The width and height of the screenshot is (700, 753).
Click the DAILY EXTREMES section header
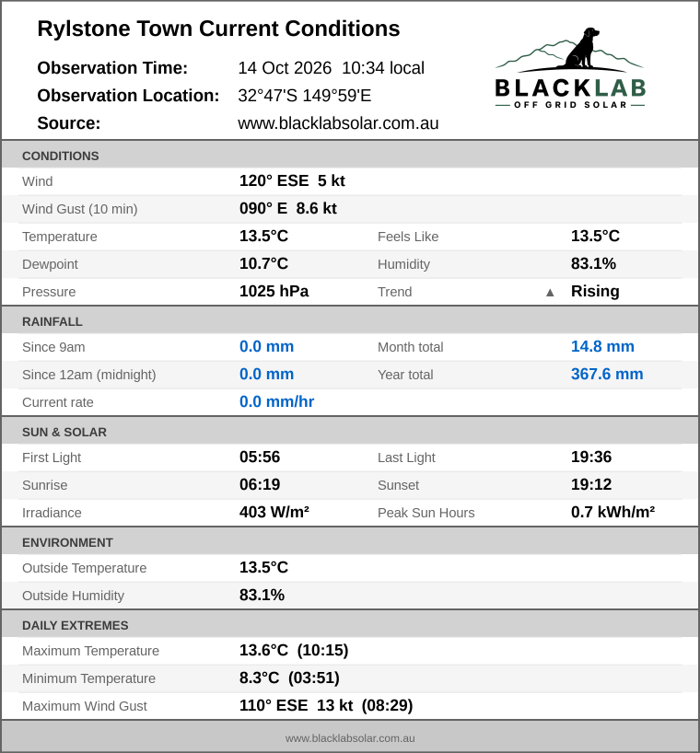click(x=350, y=624)
